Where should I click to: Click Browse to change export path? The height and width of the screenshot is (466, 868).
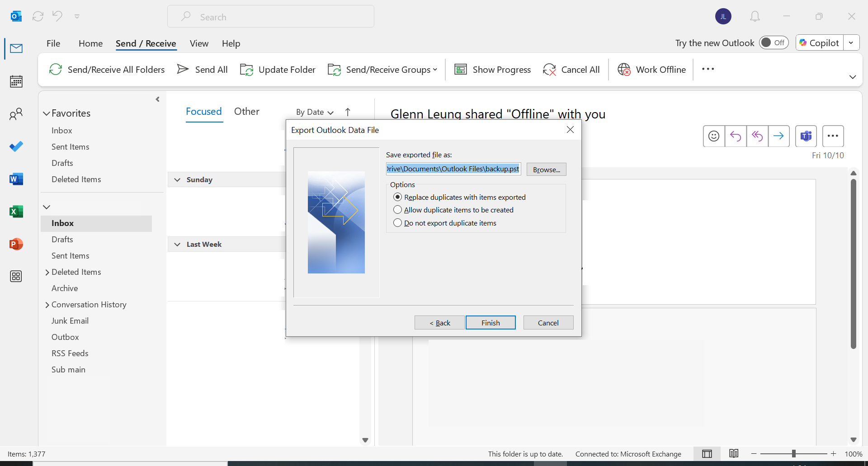click(x=546, y=169)
